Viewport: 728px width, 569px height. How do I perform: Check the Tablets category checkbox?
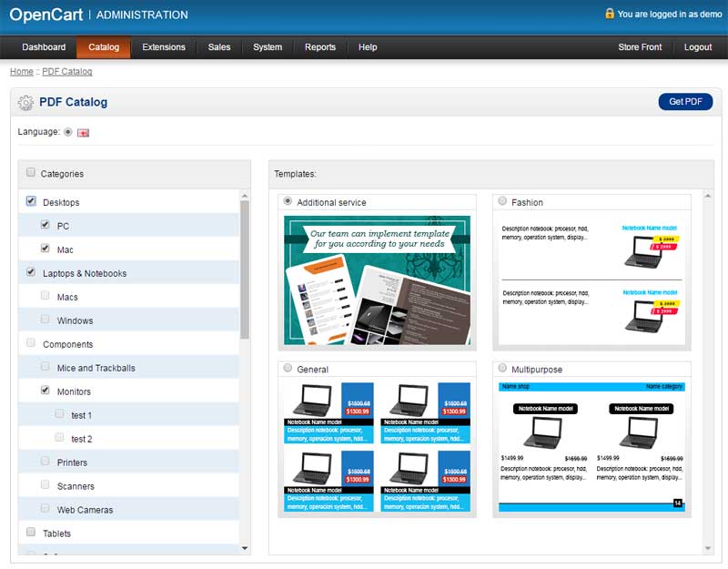(31, 533)
